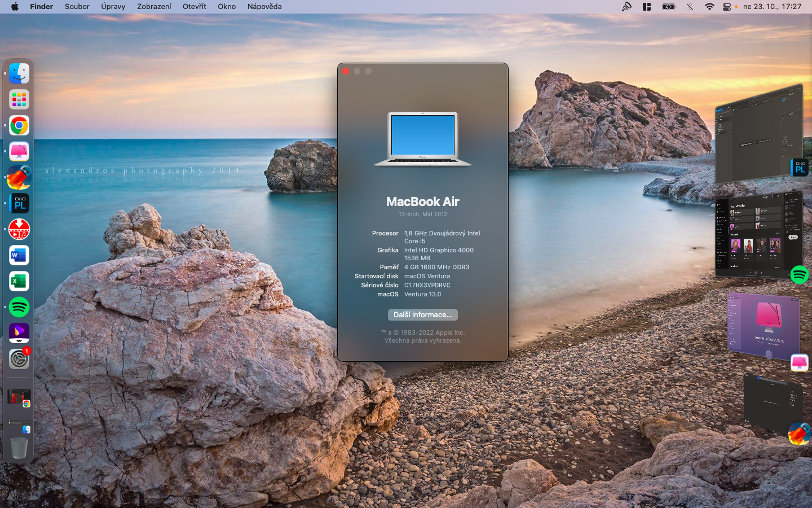Launch Google Chrome from the Dock
The width and height of the screenshot is (812, 508).
19,126
